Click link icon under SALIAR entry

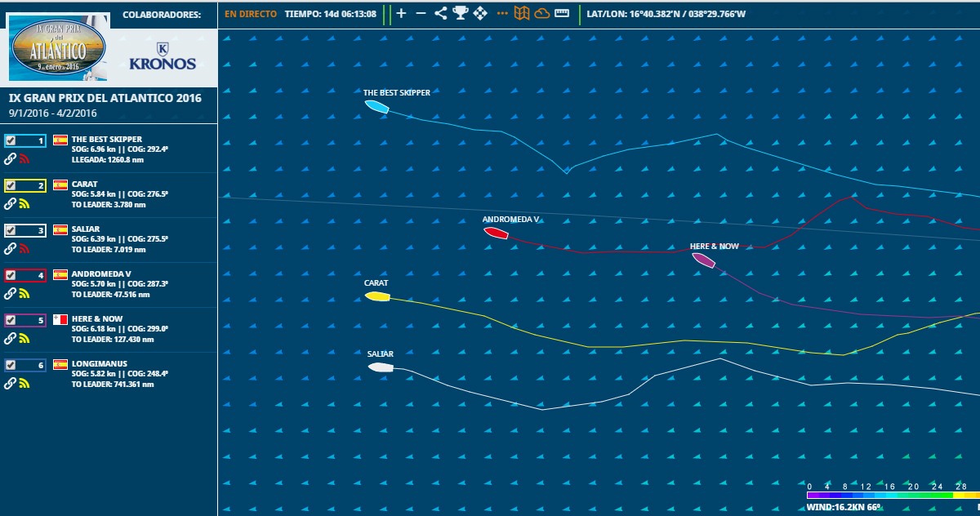[10, 248]
